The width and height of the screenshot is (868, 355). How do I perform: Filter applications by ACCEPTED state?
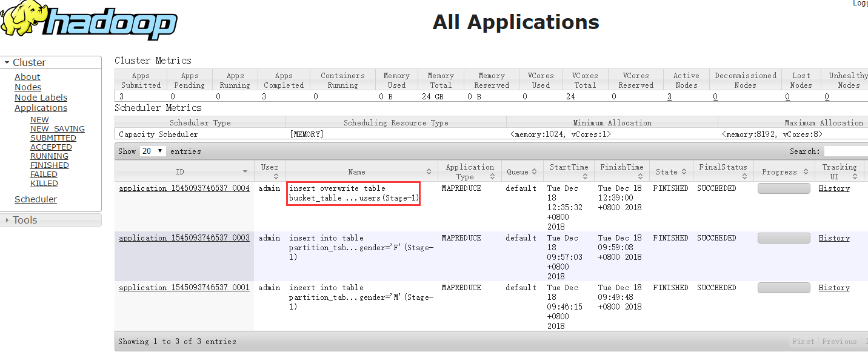(51, 147)
